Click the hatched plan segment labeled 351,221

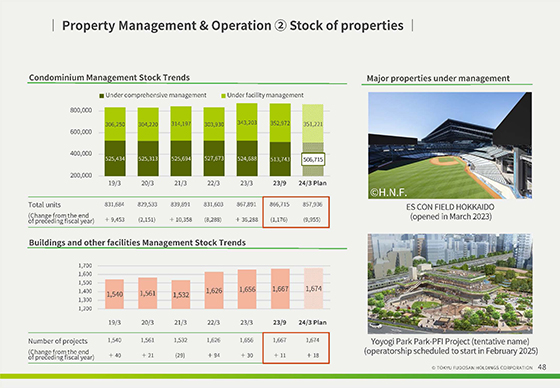coord(313,124)
